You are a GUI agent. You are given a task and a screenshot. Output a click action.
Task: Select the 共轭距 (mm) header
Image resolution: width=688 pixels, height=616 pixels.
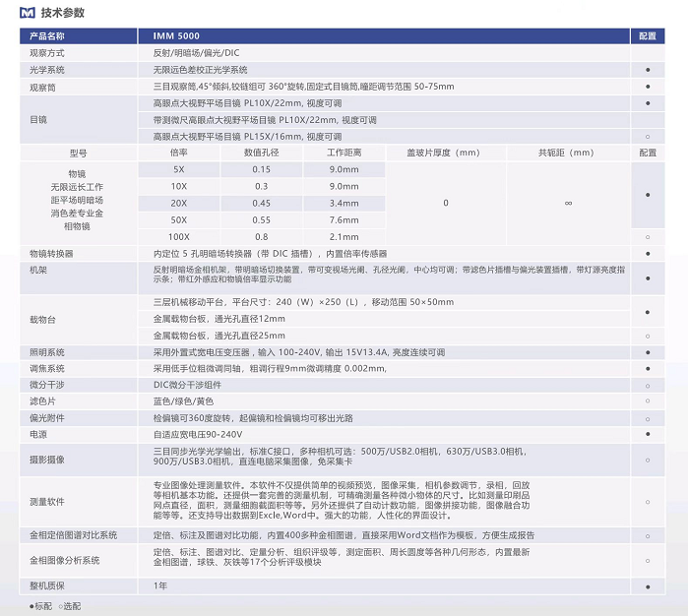567,153
